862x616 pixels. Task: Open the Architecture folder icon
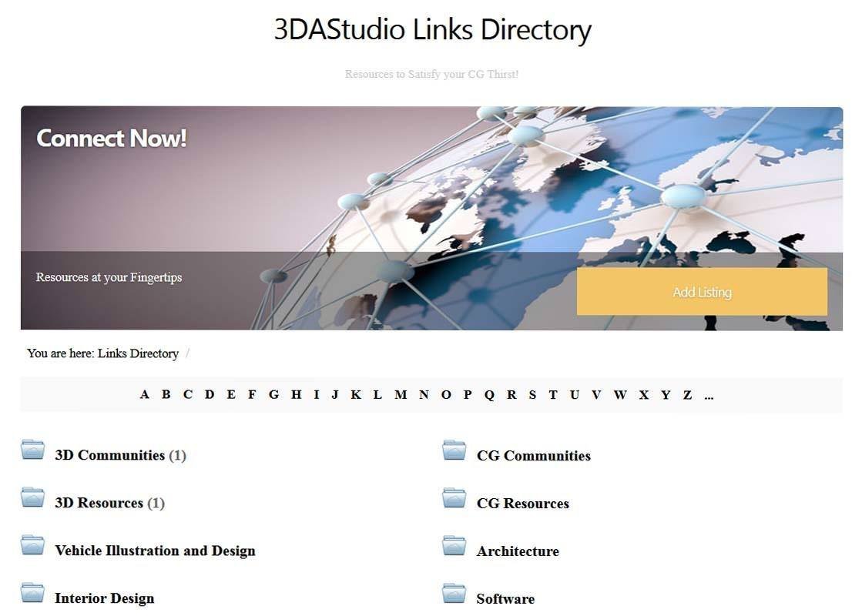point(453,545)
